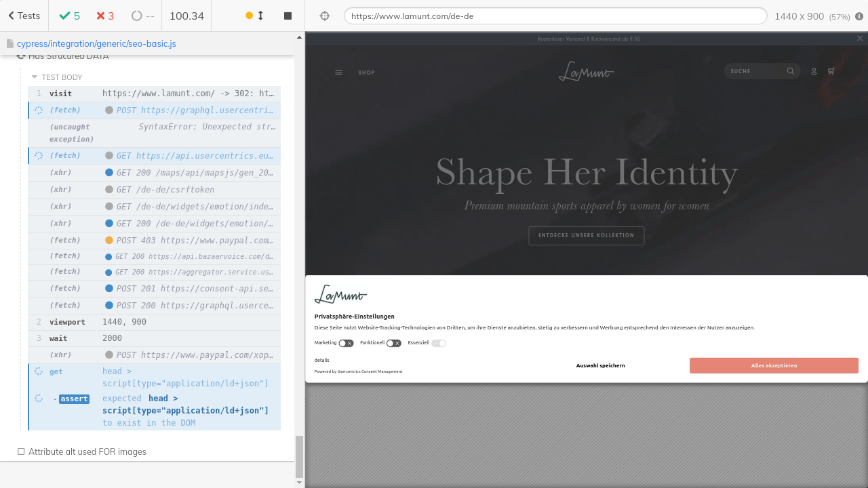Open the seo-basic.js spec file link
The image size is (868, 488).
tap(96, 43)
